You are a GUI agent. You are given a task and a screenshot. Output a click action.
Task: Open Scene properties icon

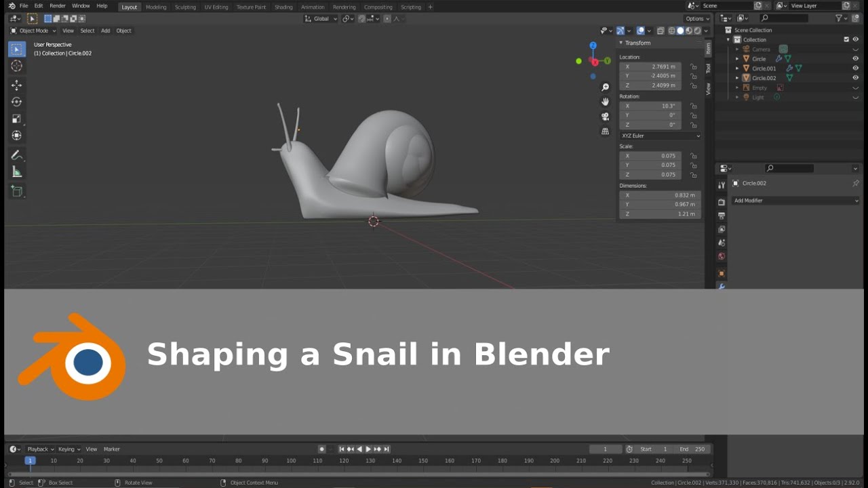[x=722, y=243]
